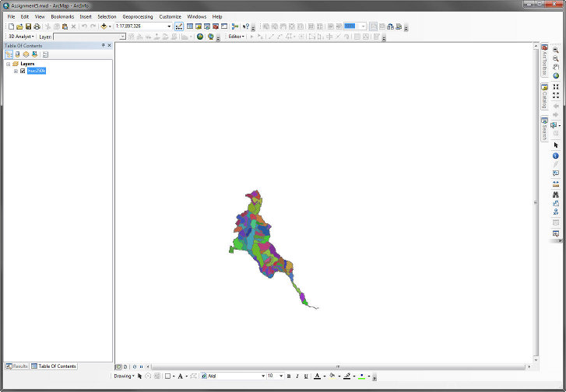Viewport: 566px width, 392px height.
Task: Open the 3D Analyst dropdown menu
Action: [x=21, y=37]
